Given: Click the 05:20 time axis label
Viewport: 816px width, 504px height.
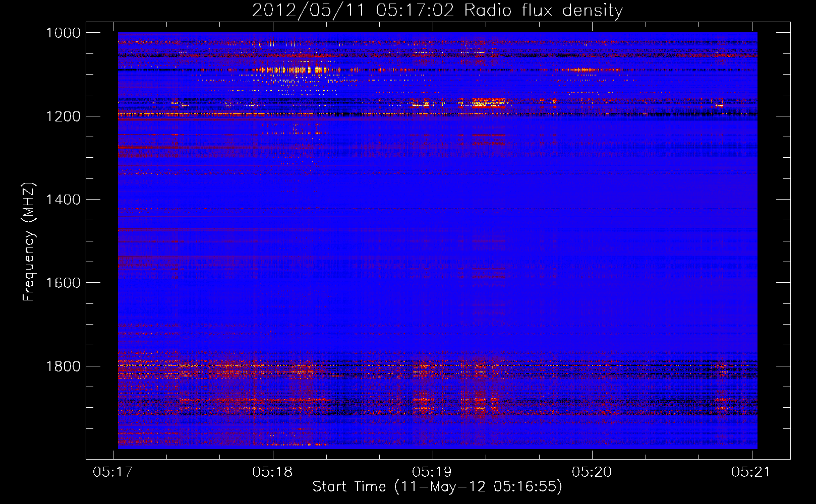Looking at the screenshot, I should tap(592, 472).
